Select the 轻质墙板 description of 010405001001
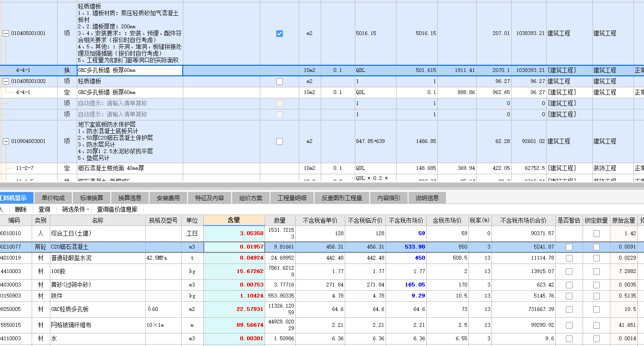 click(130, 34)
